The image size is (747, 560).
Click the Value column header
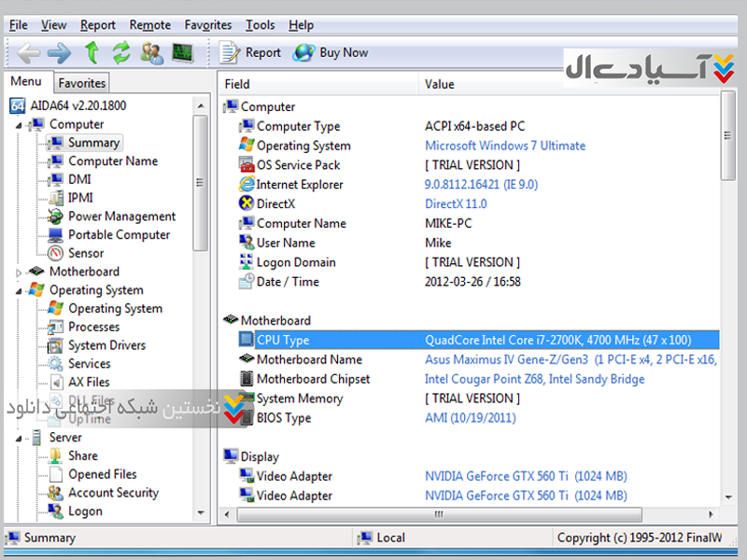(440, 84)
